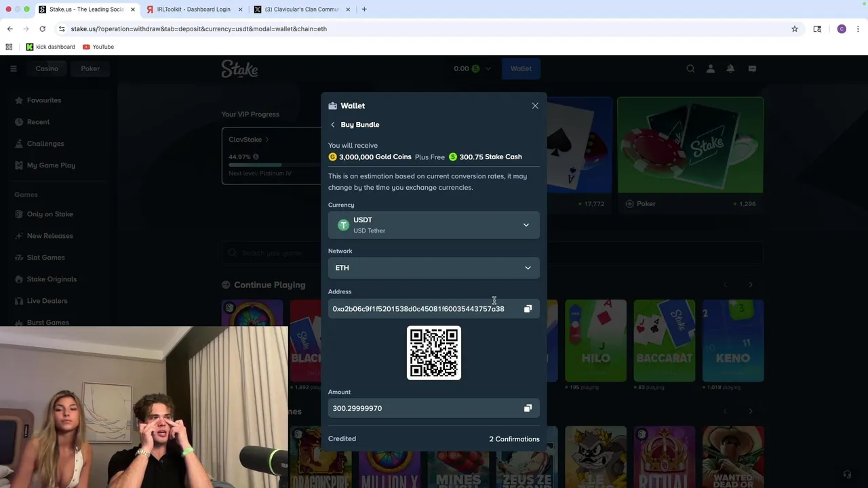Open the Chrome profile avatar
868x488 pixels.
coord(842,29)
